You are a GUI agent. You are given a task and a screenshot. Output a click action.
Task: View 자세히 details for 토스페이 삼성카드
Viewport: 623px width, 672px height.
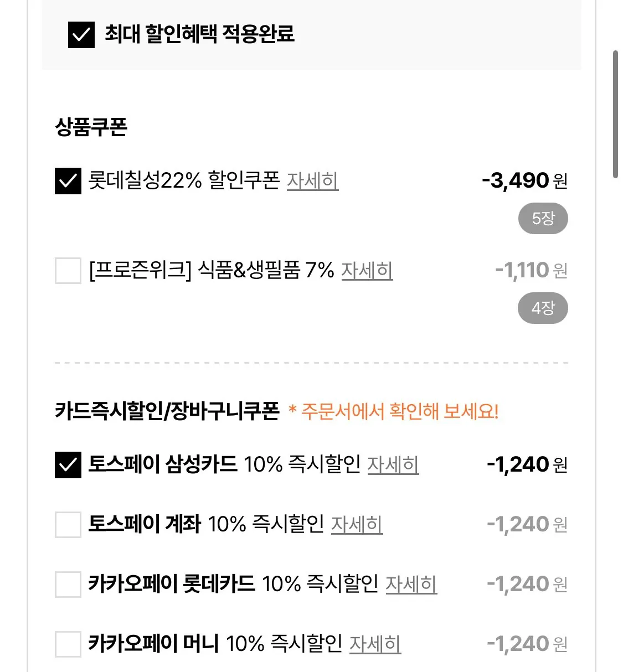[x=393, y=465]
